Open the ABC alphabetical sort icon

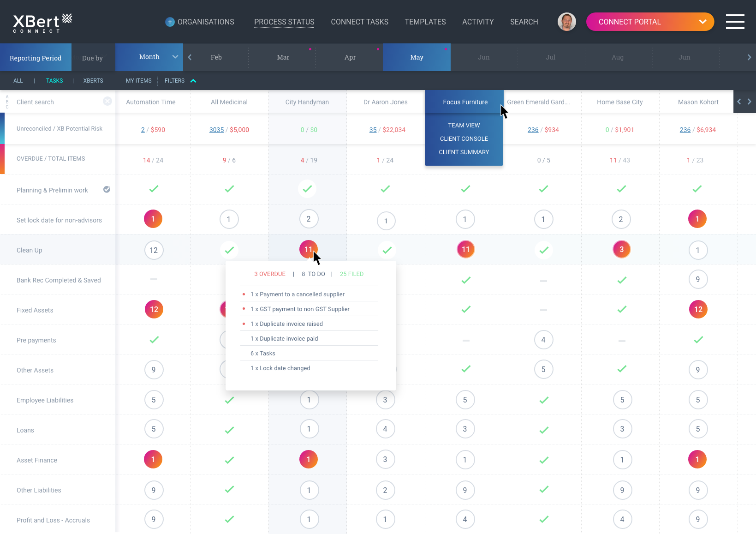7,102
